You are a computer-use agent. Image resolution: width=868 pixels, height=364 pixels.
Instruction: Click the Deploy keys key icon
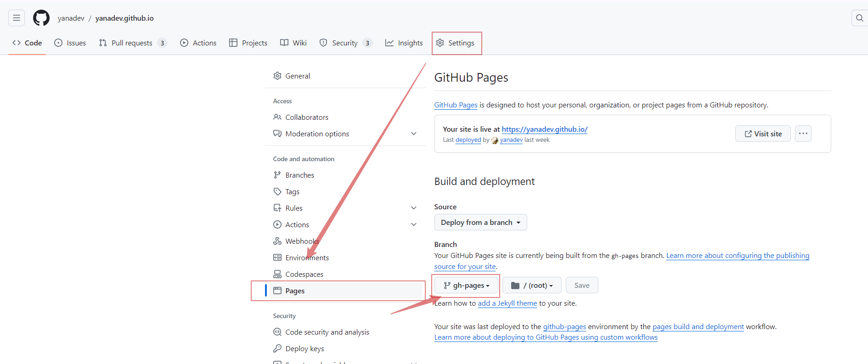coord(277,348)
